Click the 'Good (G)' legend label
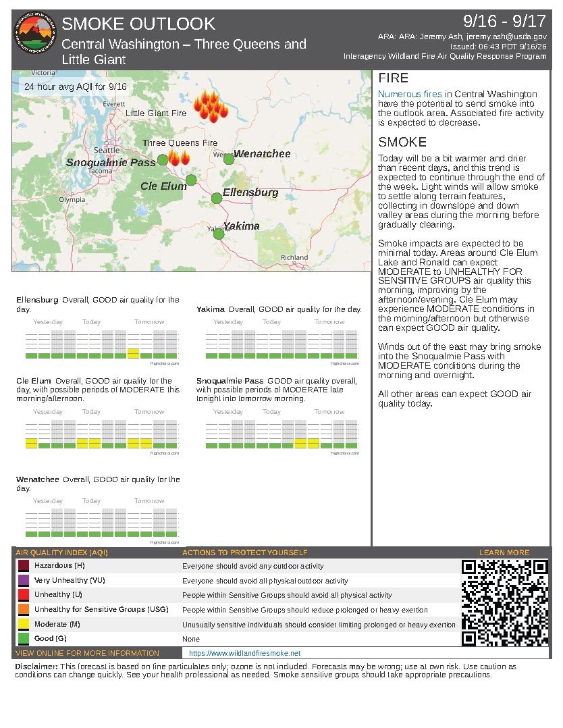Viewport: 563px width, 728px height. click(51, 638)
